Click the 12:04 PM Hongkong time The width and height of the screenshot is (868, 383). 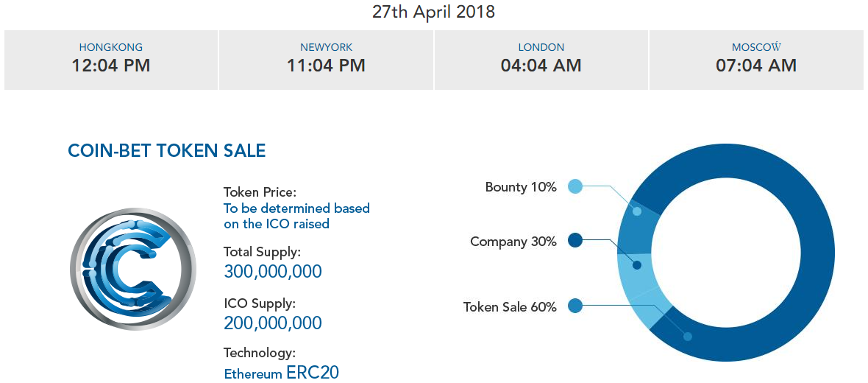(x=111, y=66)
